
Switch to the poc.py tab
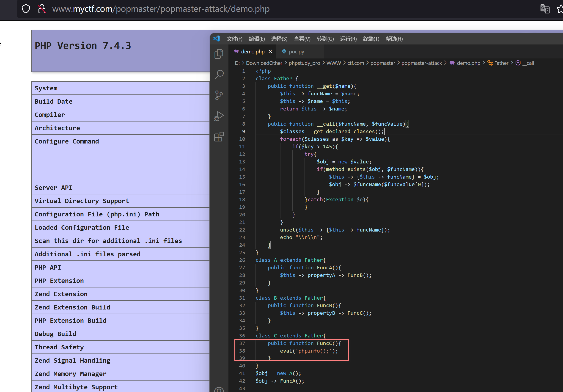[300, 52]
